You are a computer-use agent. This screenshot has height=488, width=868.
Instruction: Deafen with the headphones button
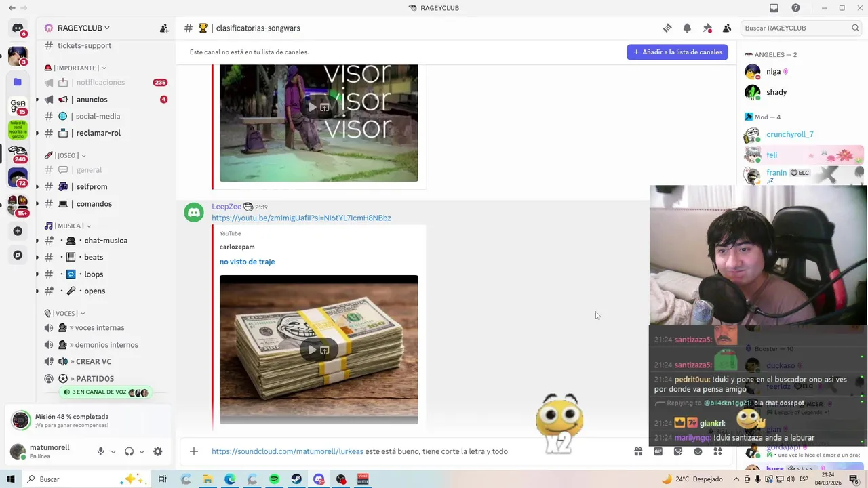[x=129, y=451]
